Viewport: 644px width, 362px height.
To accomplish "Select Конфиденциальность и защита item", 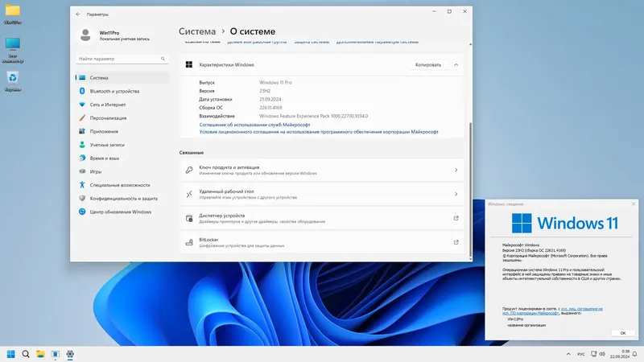I will point(122,198).
